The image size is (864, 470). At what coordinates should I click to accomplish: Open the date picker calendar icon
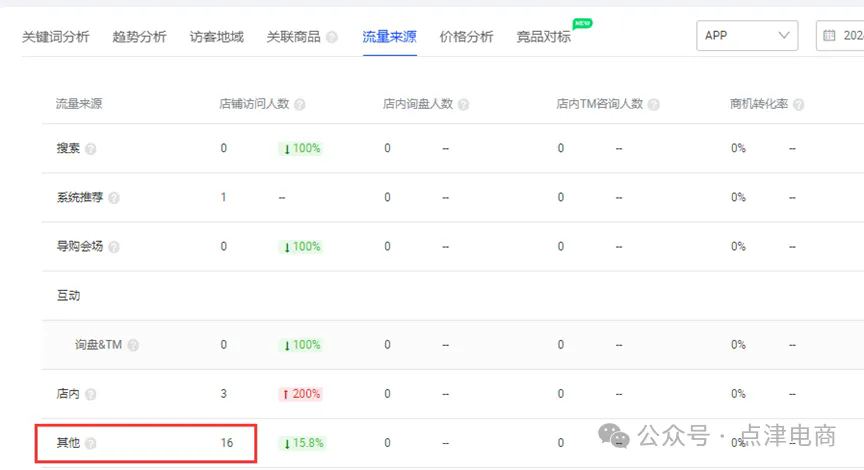pos(829,36)
